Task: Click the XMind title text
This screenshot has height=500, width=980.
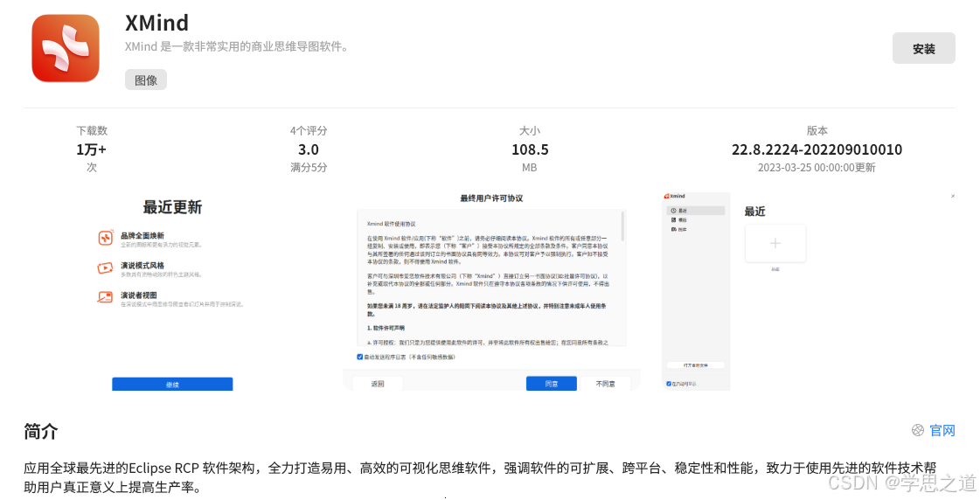Action: pyautogui.click(x=156, y=23)
